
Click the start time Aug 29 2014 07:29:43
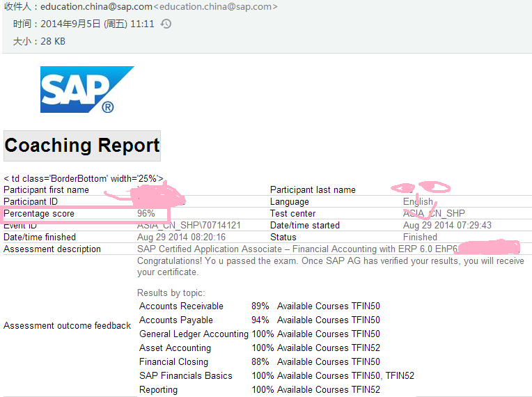point(447,225)
